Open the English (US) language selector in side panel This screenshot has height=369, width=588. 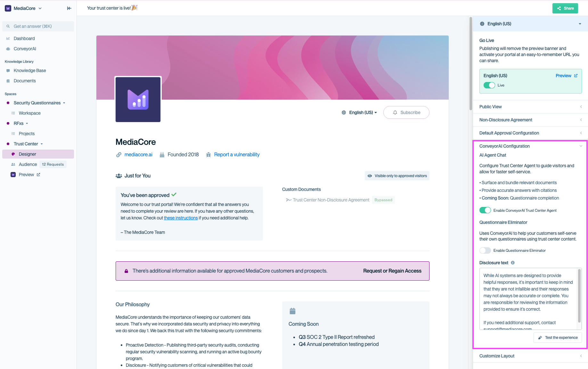coord(530,24)
